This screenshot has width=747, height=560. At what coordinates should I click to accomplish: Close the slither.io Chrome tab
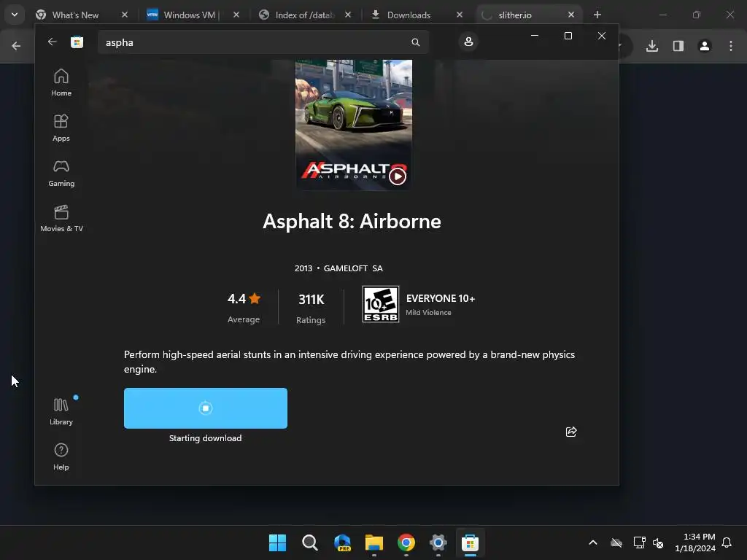[570, 15]
